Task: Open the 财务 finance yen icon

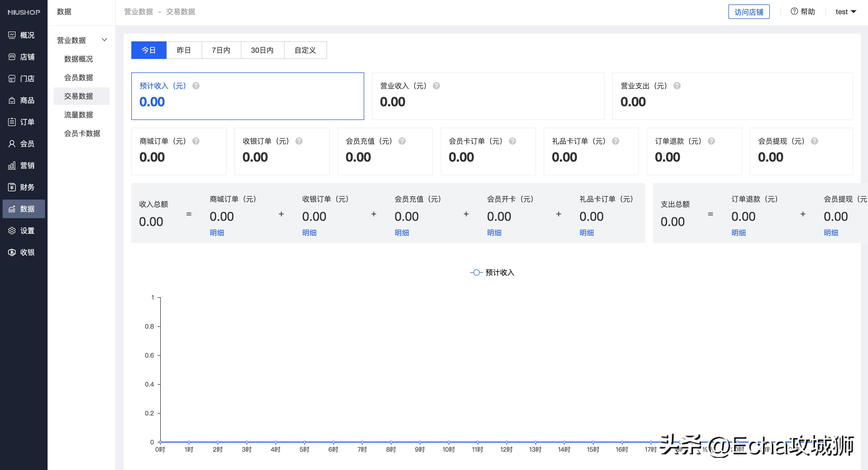Action: click(12, 187)
